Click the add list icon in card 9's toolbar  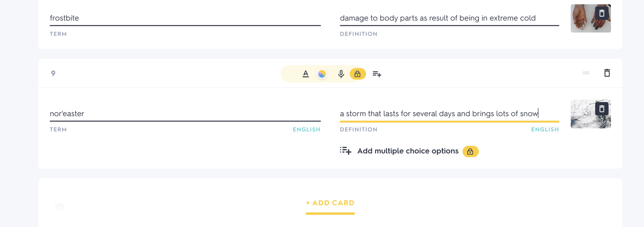[377, 74]
